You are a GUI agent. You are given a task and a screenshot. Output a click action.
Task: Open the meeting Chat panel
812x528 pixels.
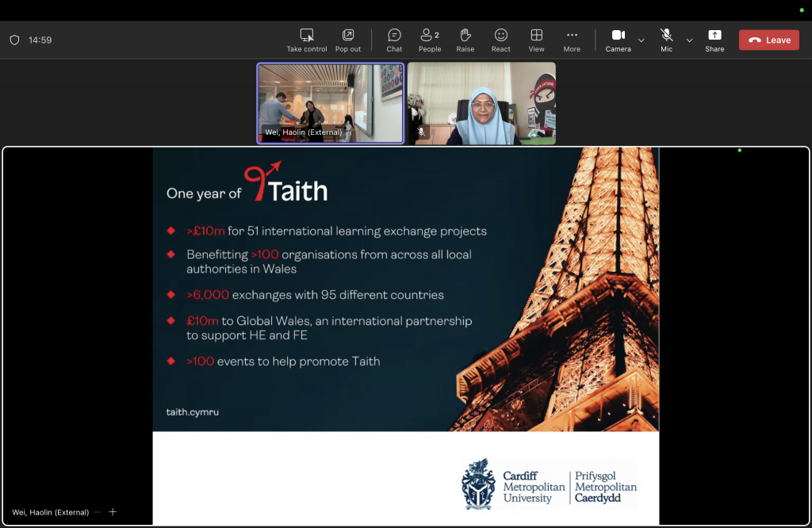[x=394, y=40]
